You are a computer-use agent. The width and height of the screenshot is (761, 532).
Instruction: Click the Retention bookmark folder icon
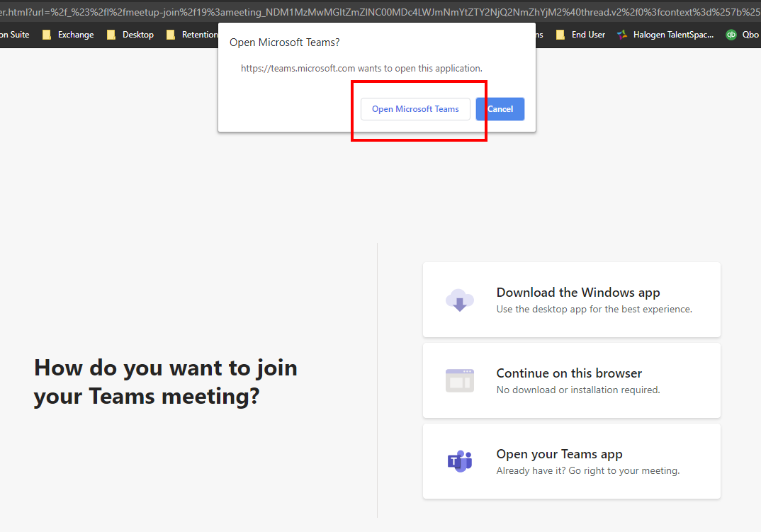[x=171, y=35]
